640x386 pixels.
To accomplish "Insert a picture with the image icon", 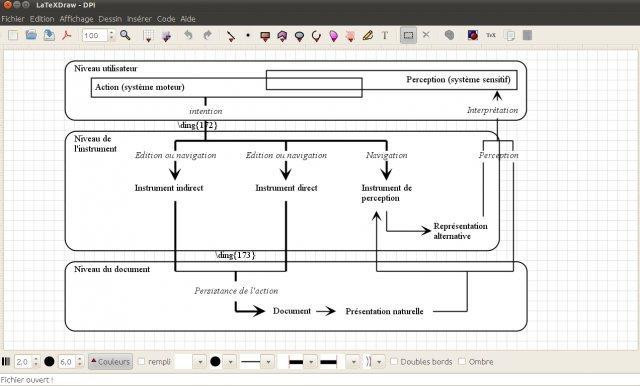I will coord(473,35).
